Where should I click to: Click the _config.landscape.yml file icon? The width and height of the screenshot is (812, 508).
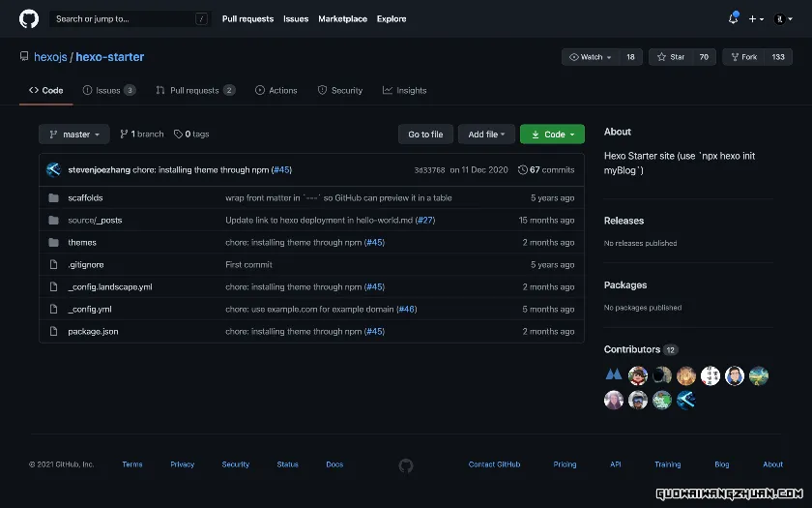tap(53, 287)
